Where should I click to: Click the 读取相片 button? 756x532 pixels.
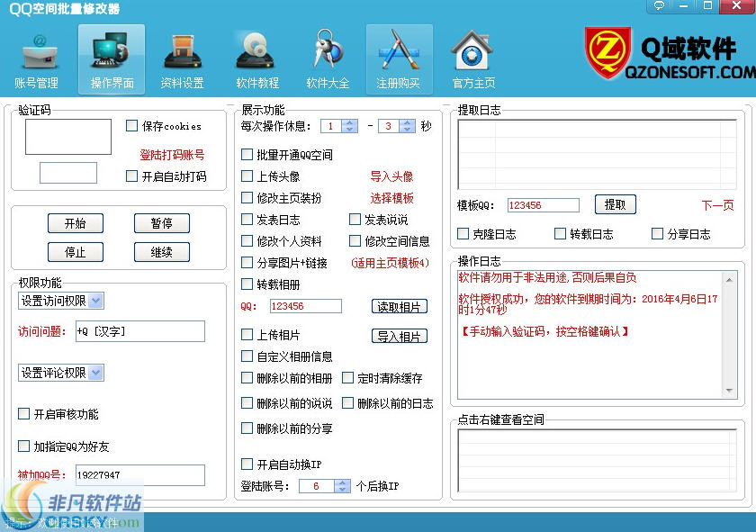pos(400,306)
